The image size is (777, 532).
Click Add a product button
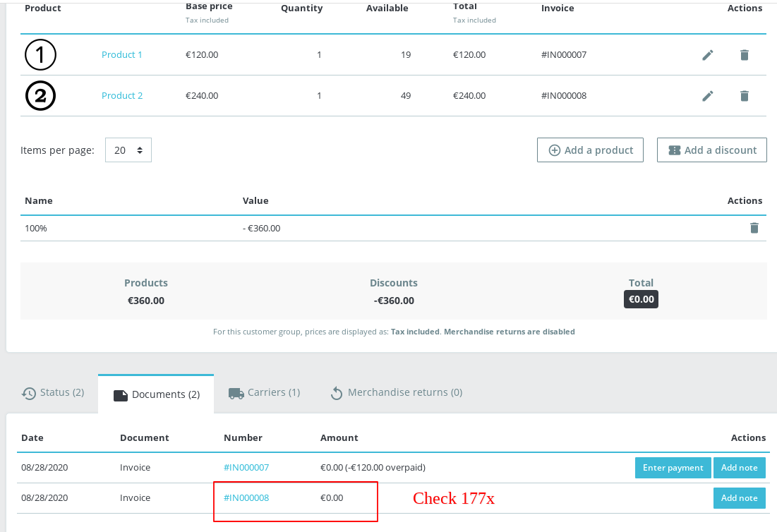tap(590, 150)
